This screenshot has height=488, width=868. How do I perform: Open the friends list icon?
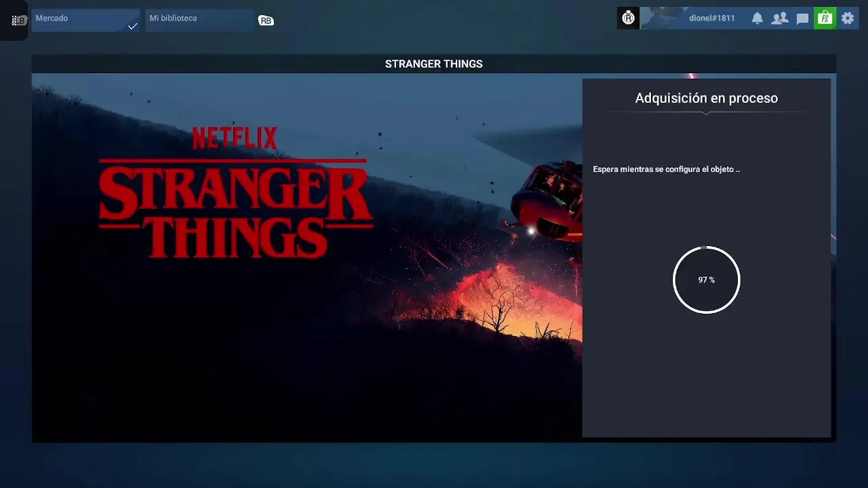coord(780,18)
